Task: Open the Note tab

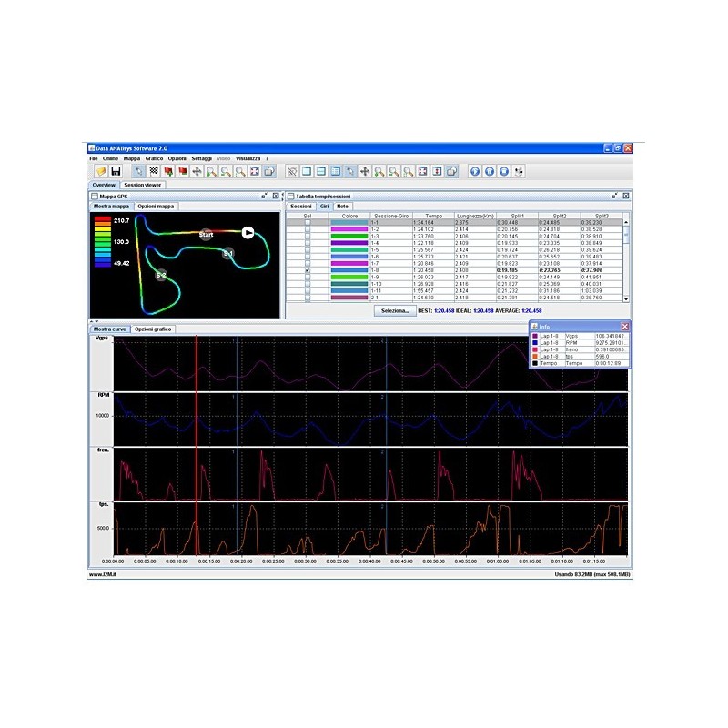Action: 343,207
